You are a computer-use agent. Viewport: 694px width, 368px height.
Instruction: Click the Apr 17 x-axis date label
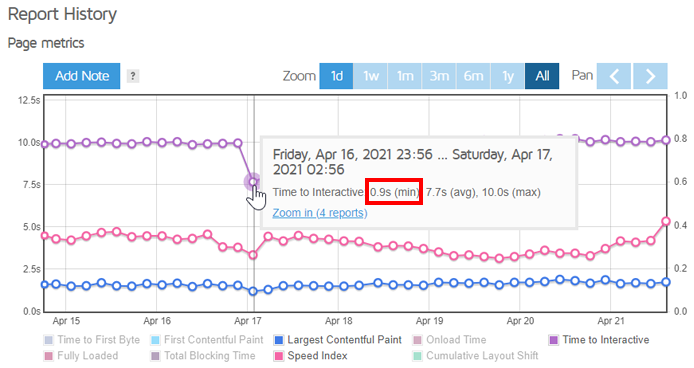[247, 321]
